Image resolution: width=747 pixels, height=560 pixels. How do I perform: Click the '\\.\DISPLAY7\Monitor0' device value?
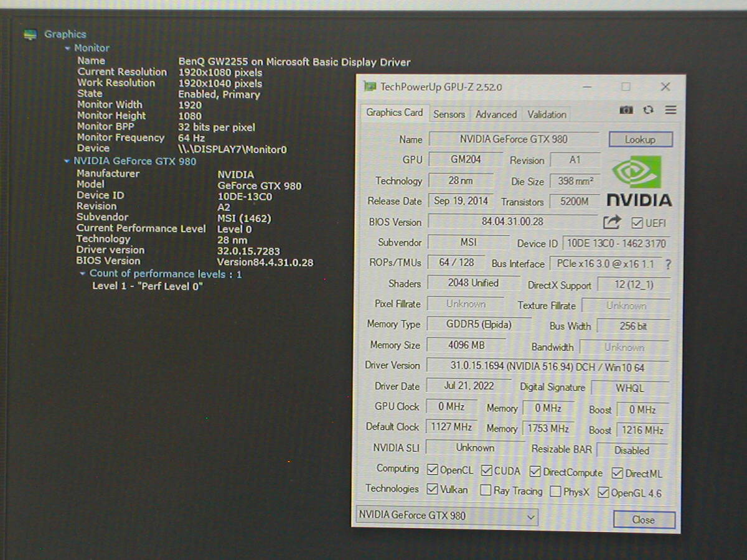click(233, 149)
